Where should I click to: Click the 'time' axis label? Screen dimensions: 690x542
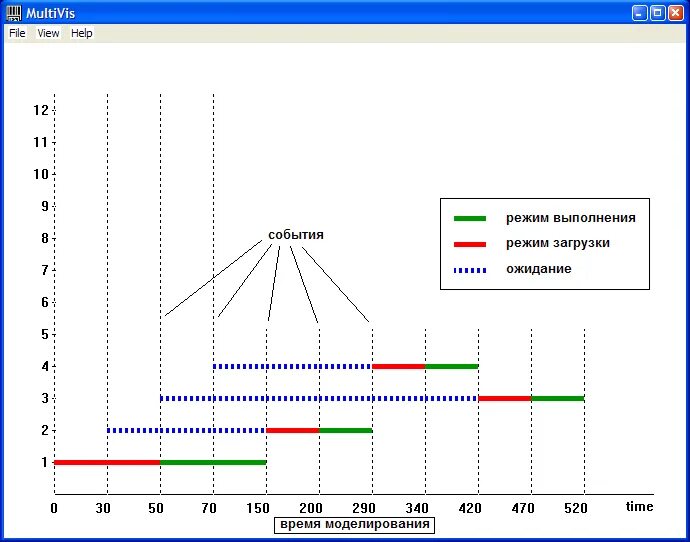pos(639,506)
